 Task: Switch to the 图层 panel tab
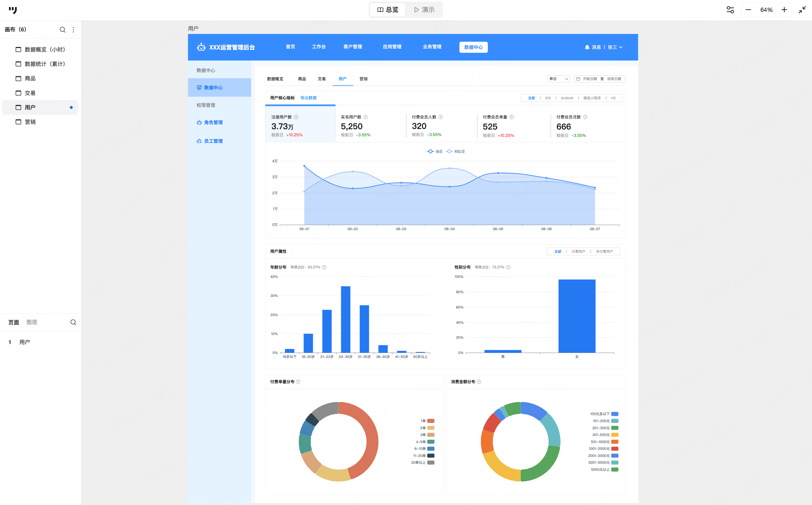(x=32, y=322)
